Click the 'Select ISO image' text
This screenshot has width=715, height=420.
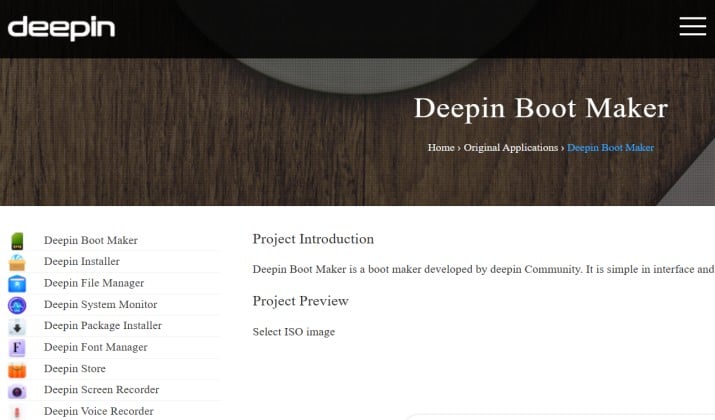tap(294, 332)
